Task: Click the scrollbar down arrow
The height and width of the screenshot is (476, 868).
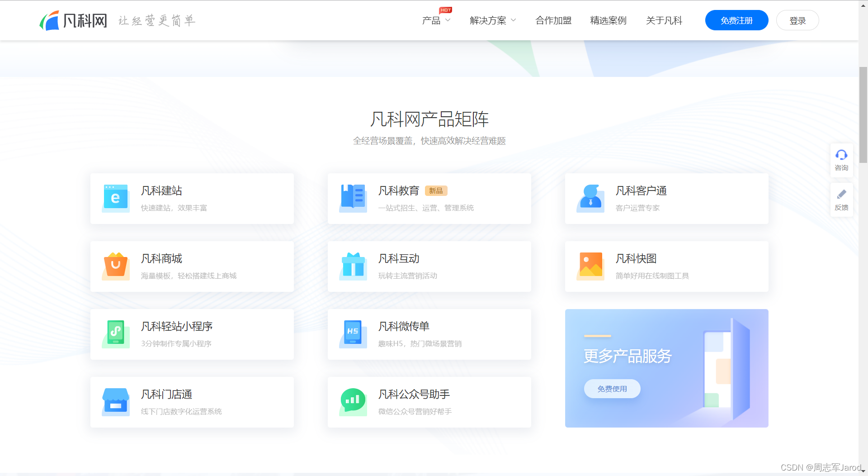Action: point(863,471)
